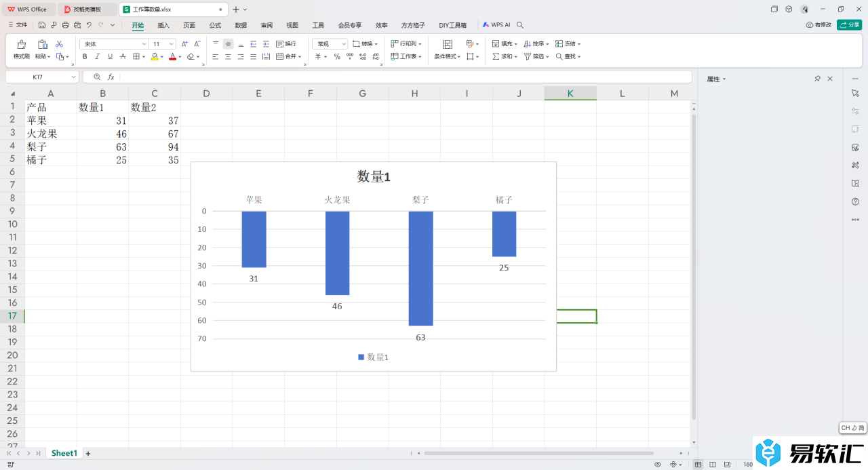Open the Insert (插入) tab
This screenshot has height=470, width=868.
pyautogui.click(x=163, y=25)
